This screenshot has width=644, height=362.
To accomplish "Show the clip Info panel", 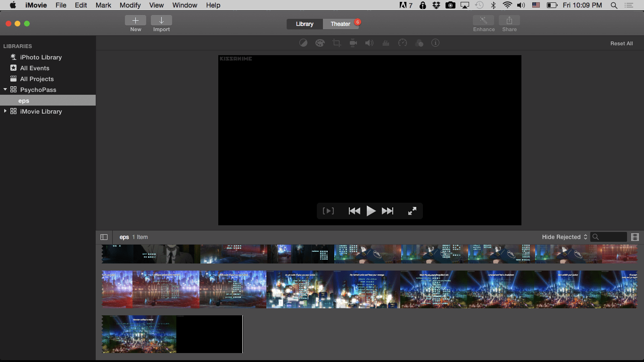I will [x=435, y=43].
